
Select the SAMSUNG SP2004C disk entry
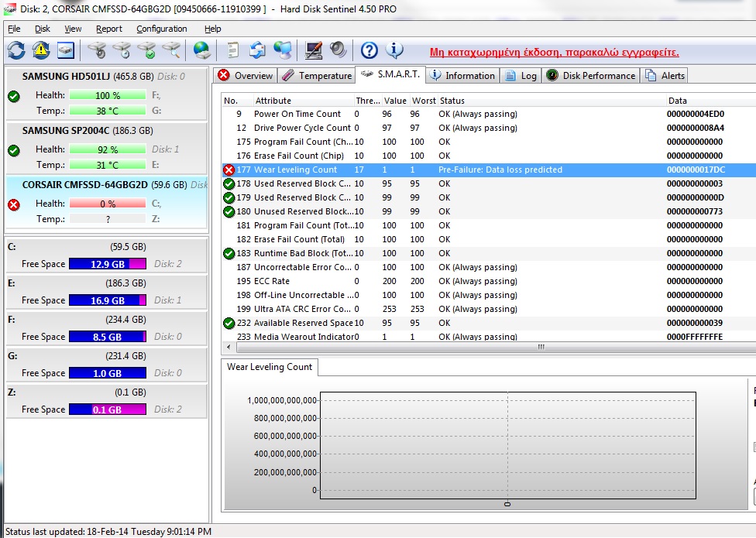(x=107, y=148)
